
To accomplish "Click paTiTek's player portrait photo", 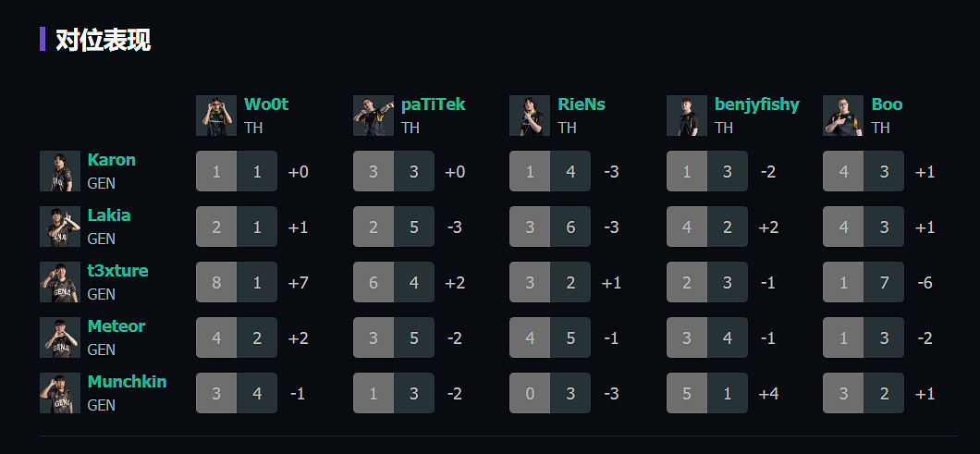I will pos(374,116).
